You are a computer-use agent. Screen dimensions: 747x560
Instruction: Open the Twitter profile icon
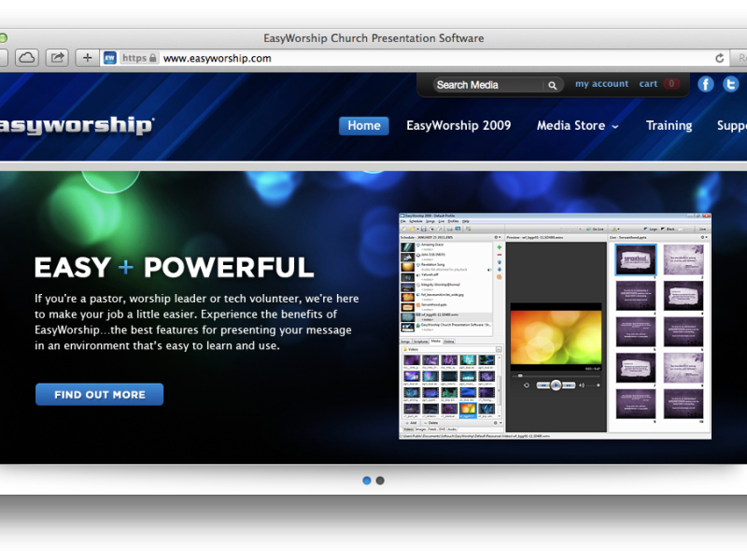[x=730, y=84]
